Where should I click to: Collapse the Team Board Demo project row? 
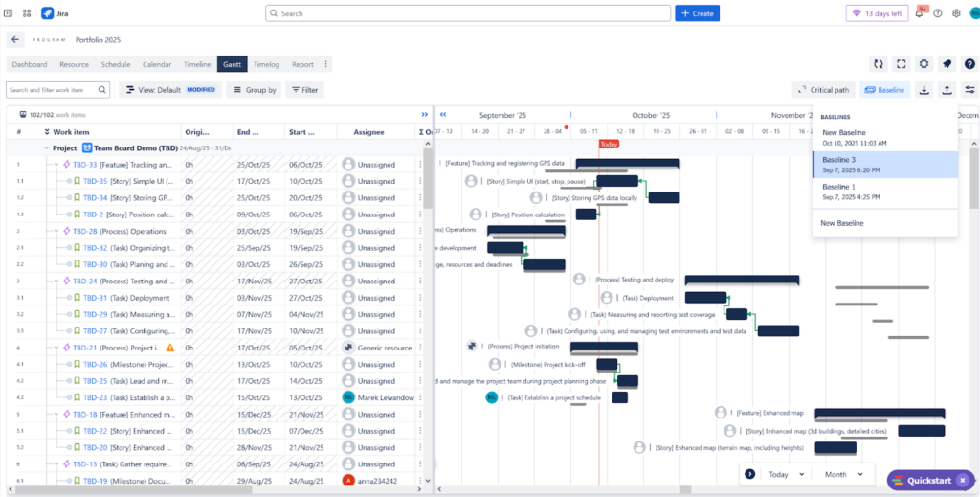[45, 148]
